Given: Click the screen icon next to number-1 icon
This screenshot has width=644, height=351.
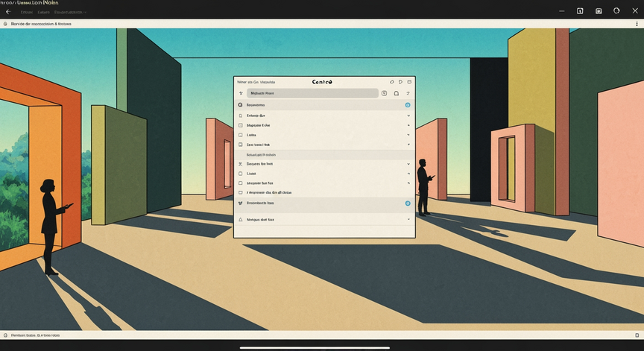Looking at the screenshot, I should pyautogui.click(x=599, y=11).
